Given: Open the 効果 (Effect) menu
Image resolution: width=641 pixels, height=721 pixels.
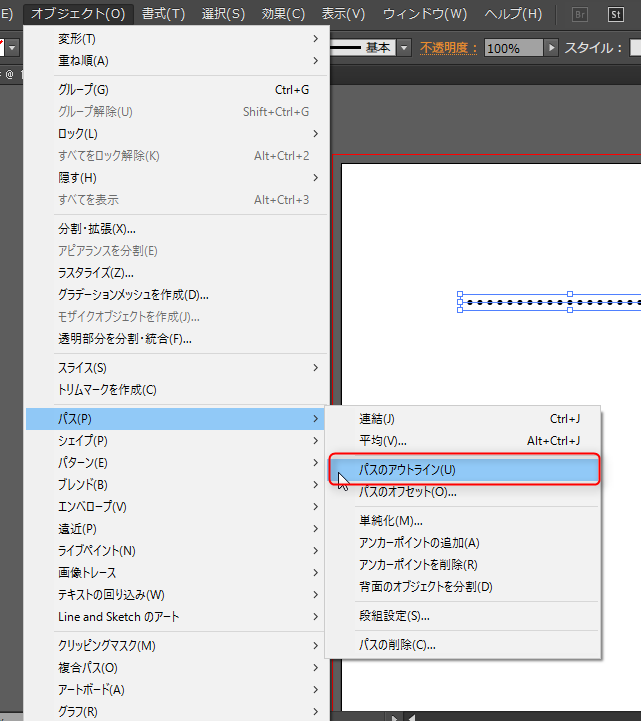Looking at the screenshot, I should (283, 14).
